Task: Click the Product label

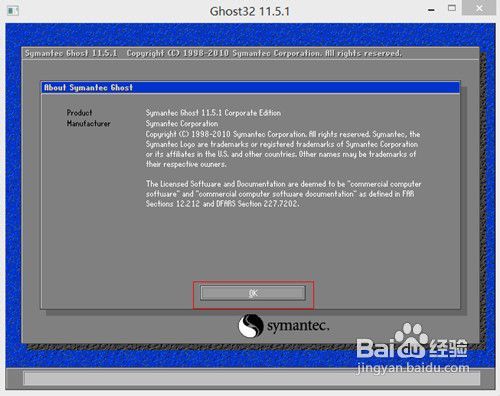Action: tap(79, 113)
